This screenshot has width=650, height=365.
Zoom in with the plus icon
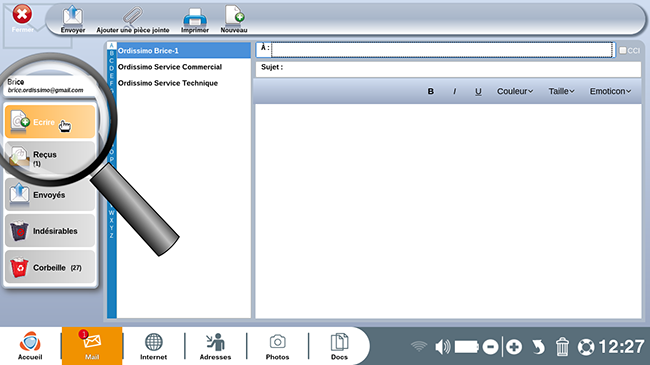(x=514, y=347)
